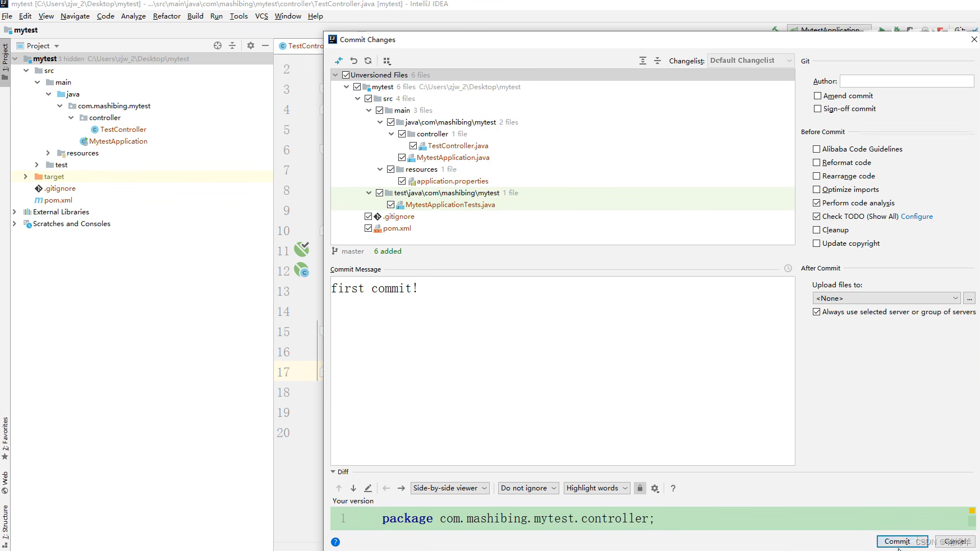Enable Alibaba Code Guidelines check
The width and height of the screenshot is (980, 551).
[817, 149]
